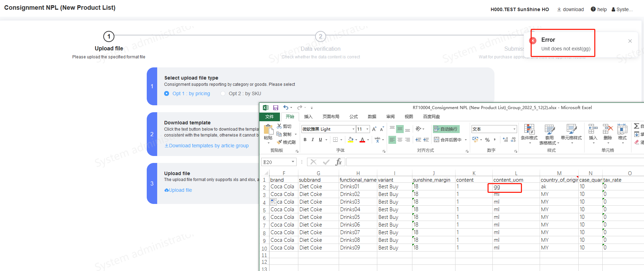Click the Cut scissors icon
The image size is (644, 271).
[x=280, y=126]
